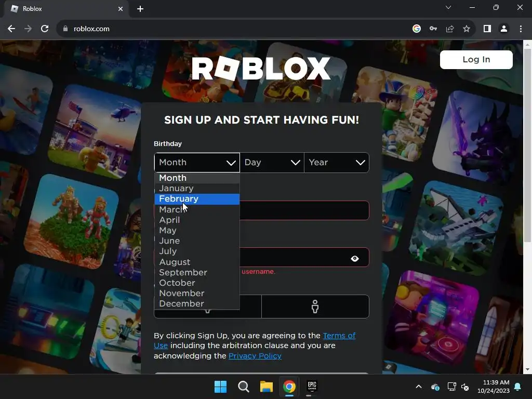Screen dimensions: 532x399
Task: Click the muted volume tray icon
Action: 465,387
